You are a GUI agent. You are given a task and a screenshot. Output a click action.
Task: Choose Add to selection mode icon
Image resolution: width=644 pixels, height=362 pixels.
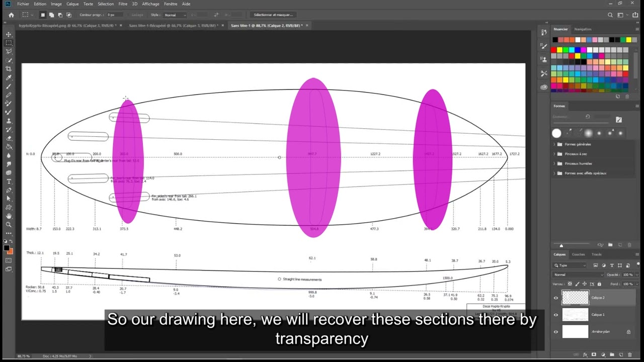coord(51,15)
